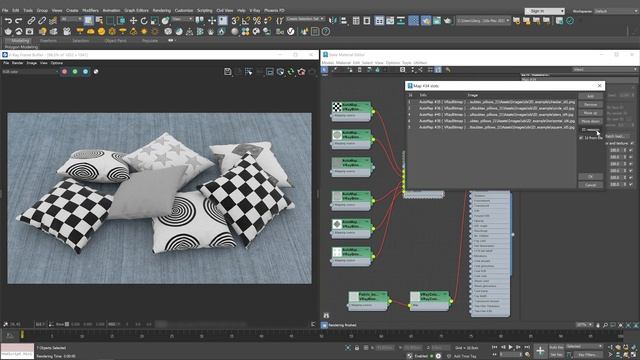
Task: Go to the end frame
Action: coord(527,347)
